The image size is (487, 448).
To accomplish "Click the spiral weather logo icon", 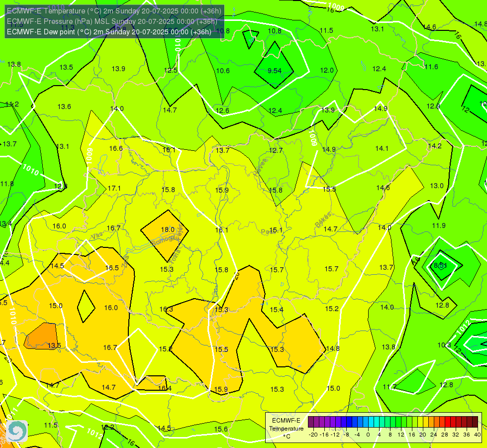I will (x=17, y=431).
